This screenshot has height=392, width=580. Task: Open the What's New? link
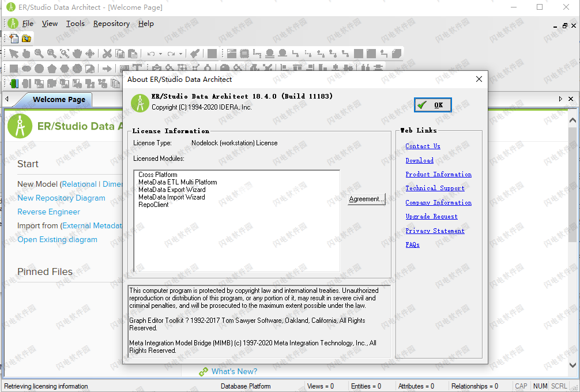[x=234, y=371]
